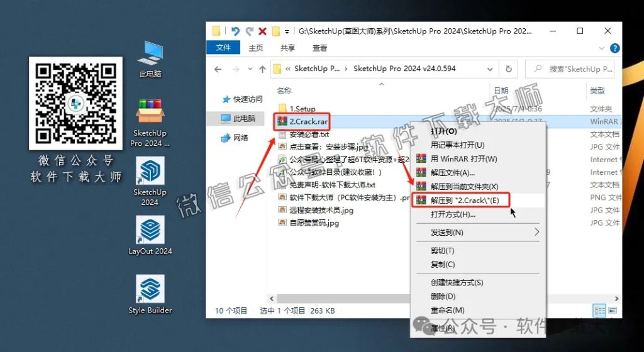Click the undo icon in the title bar
This screenshot has height=352, width=644.
[x=235, y=31]
